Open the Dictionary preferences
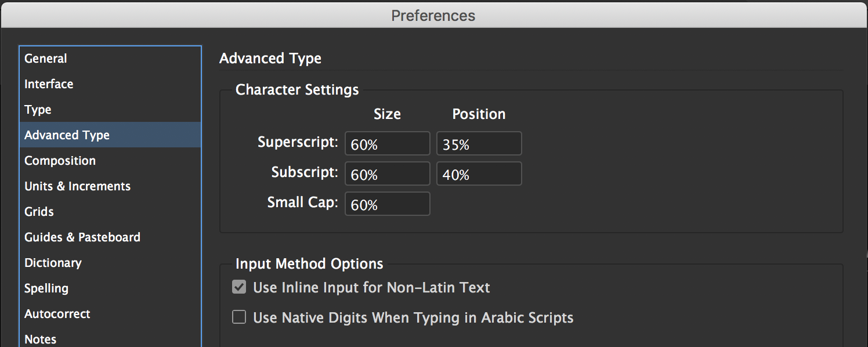 pyautogui.click(x=53, y=263)
